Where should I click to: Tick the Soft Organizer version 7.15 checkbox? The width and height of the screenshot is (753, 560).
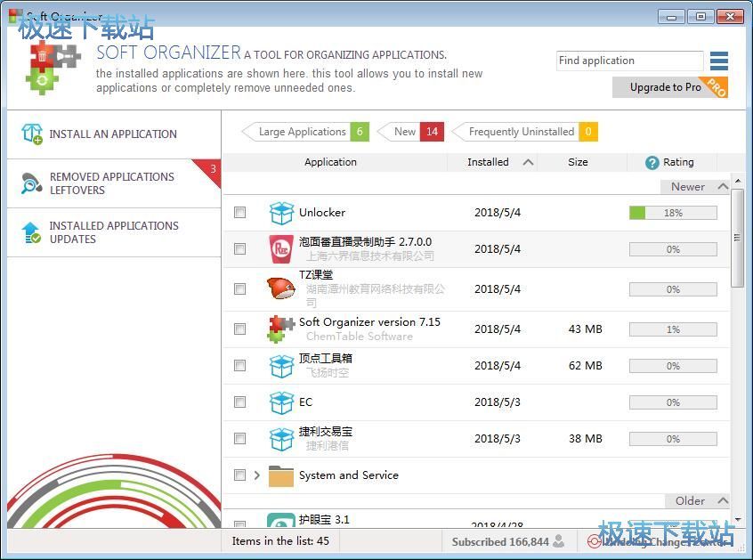tap(239, 329)
